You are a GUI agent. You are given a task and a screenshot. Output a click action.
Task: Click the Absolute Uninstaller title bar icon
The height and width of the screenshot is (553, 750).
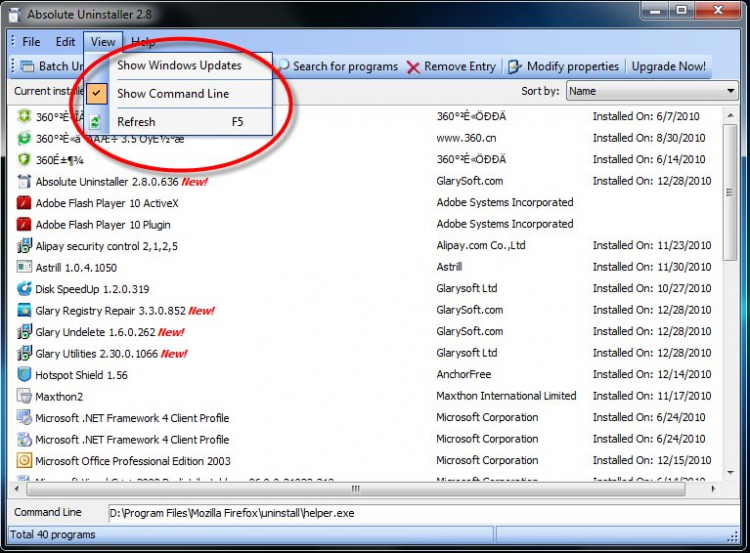[14, 15]
